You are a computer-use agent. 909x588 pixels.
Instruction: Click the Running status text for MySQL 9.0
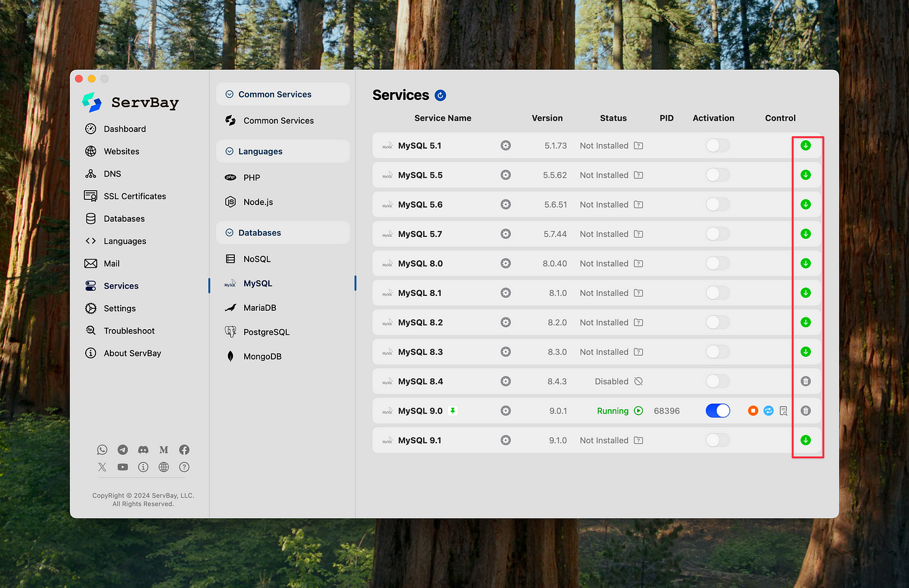[x=613, y=411]
